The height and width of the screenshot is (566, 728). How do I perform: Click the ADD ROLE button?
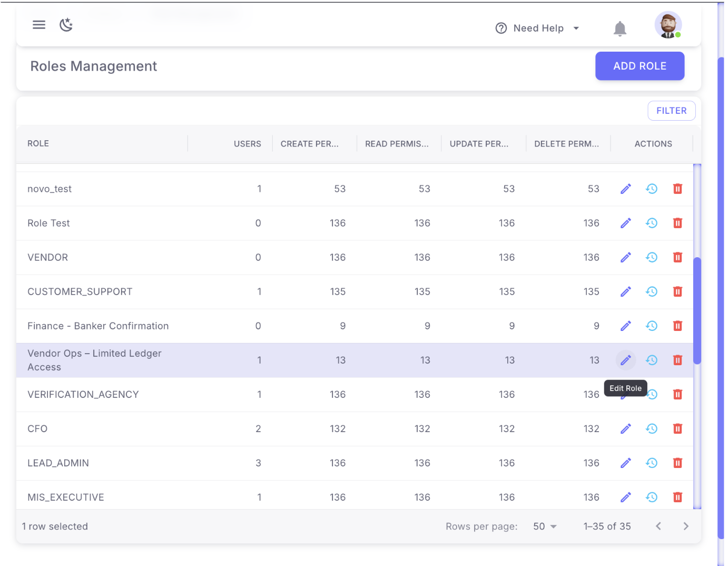point(639,66)
